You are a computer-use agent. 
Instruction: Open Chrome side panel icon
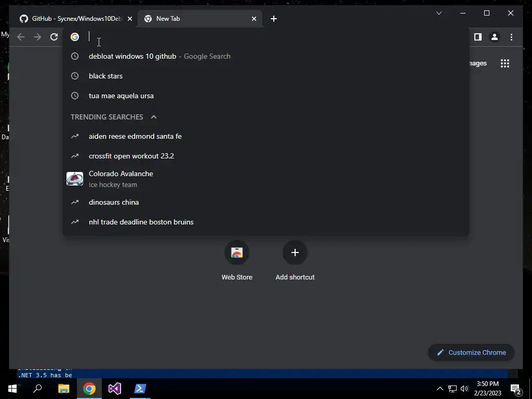click(x=478, y=37)
